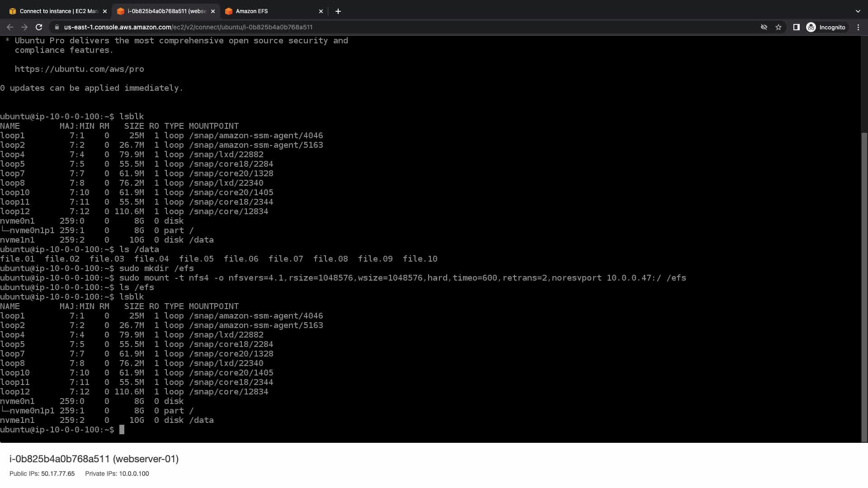Click the ubuntu.com/aws/pro URL text

coord(79,69)
